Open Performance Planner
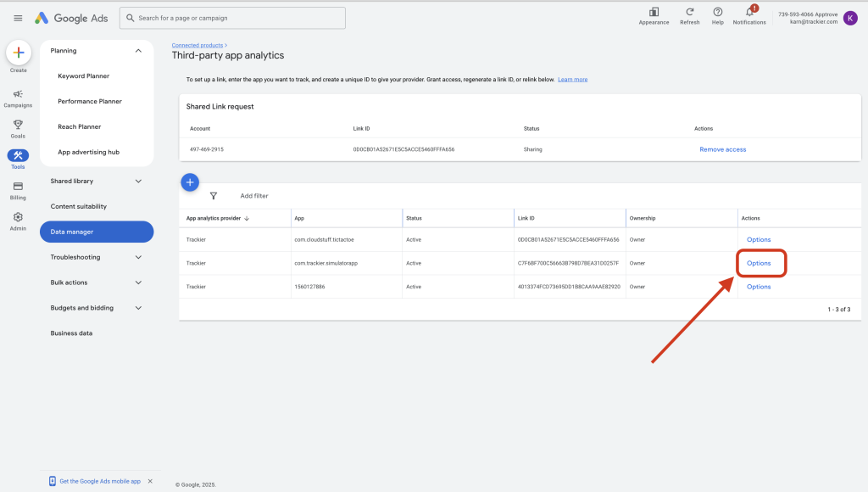This screenshot has width=868, height=492. tap(90, 102)
